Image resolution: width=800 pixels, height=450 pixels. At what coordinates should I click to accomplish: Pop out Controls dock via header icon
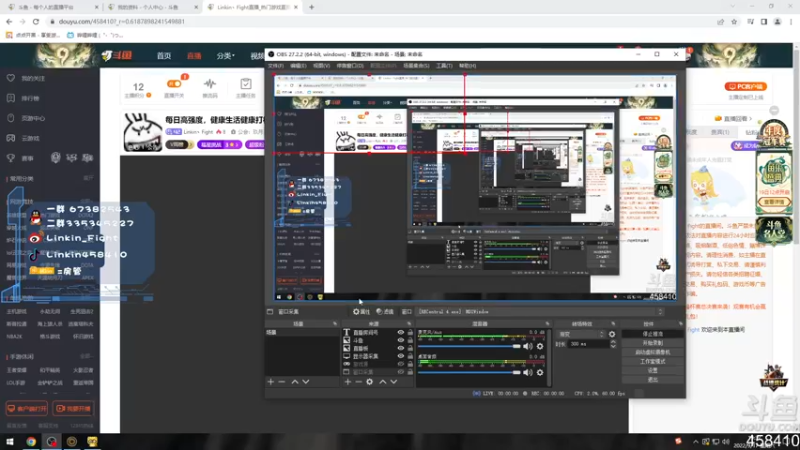(681, 324)
